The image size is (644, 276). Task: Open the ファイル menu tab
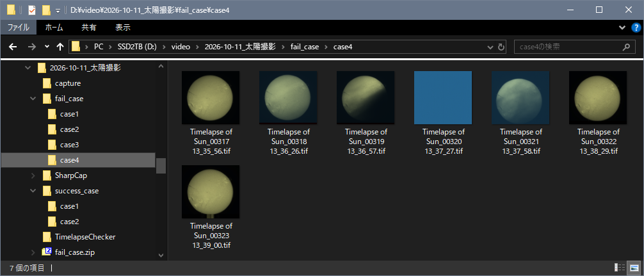[19, 28]
